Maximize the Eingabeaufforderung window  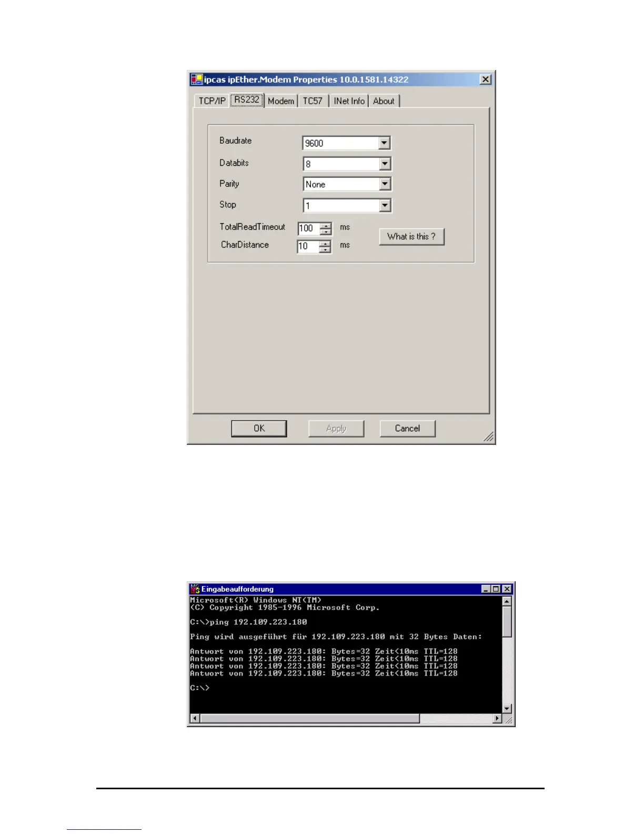pos(496,589)
